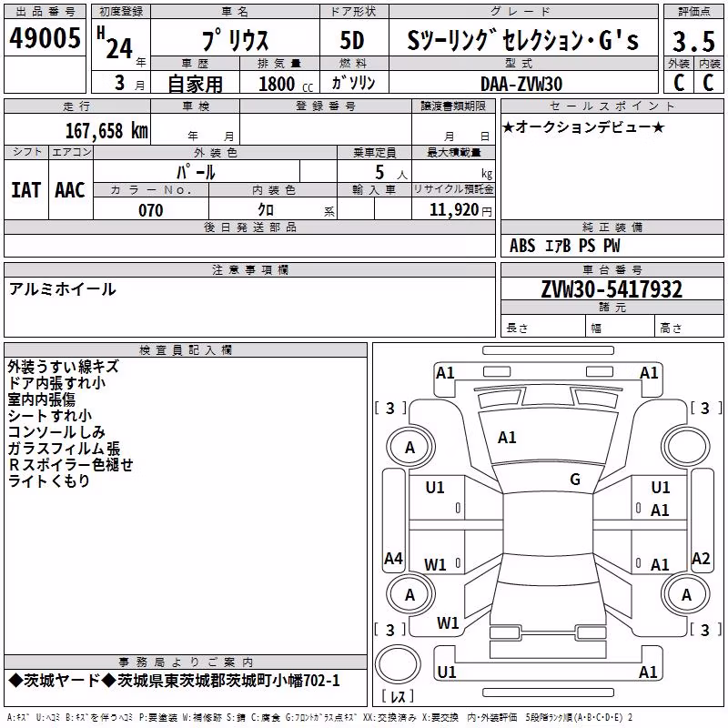Viewport: 728px width, 728px height.
Task: Click the 検査員記入欄 header
Action: 186,350
